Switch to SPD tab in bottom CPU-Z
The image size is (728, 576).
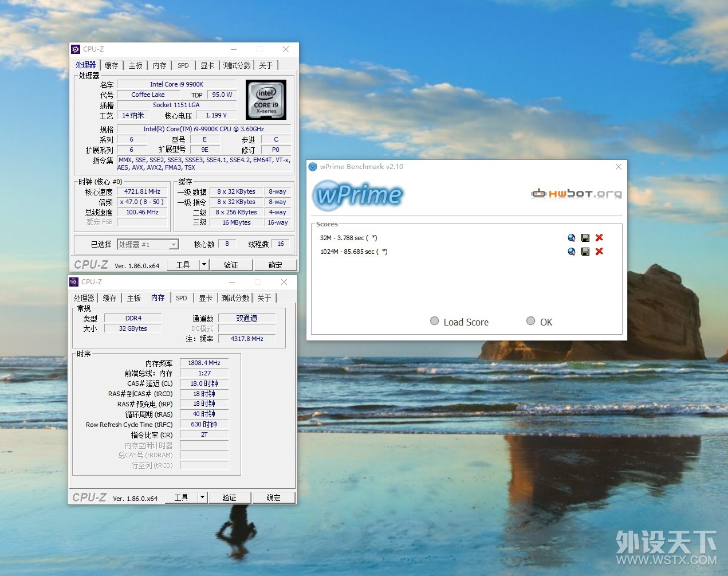(x=182, y=298)
